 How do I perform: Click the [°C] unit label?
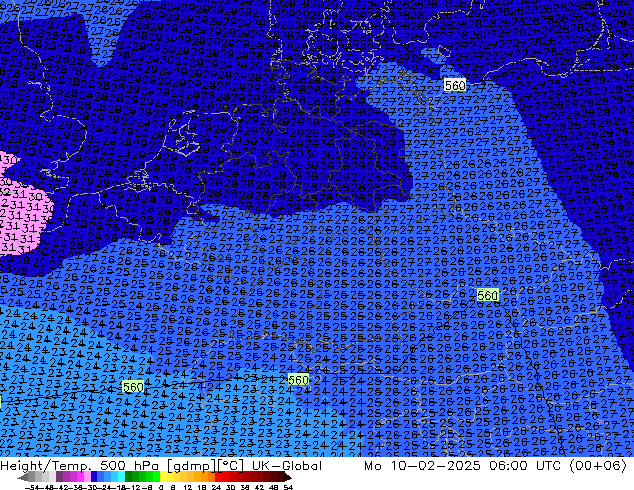[x=230, y=466]
